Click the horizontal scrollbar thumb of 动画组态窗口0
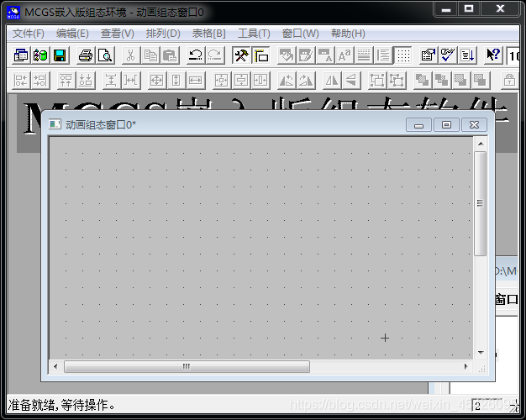This screenshot has width=526, height=420. [187, 366]
